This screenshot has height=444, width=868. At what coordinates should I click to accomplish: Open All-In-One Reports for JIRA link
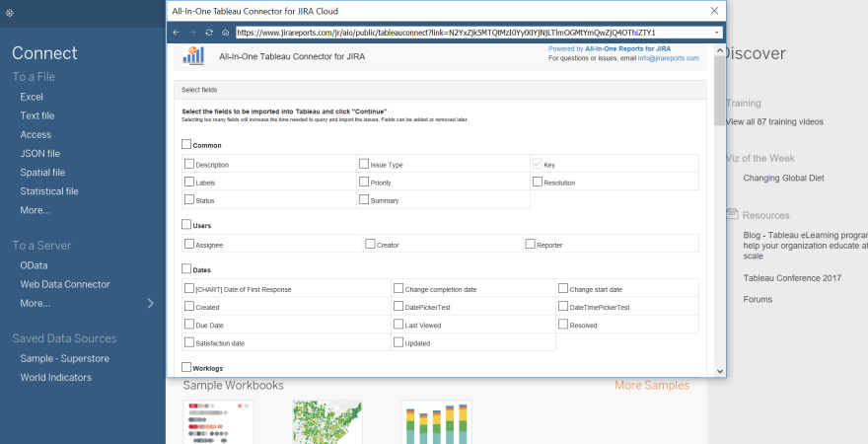(627, 48)
